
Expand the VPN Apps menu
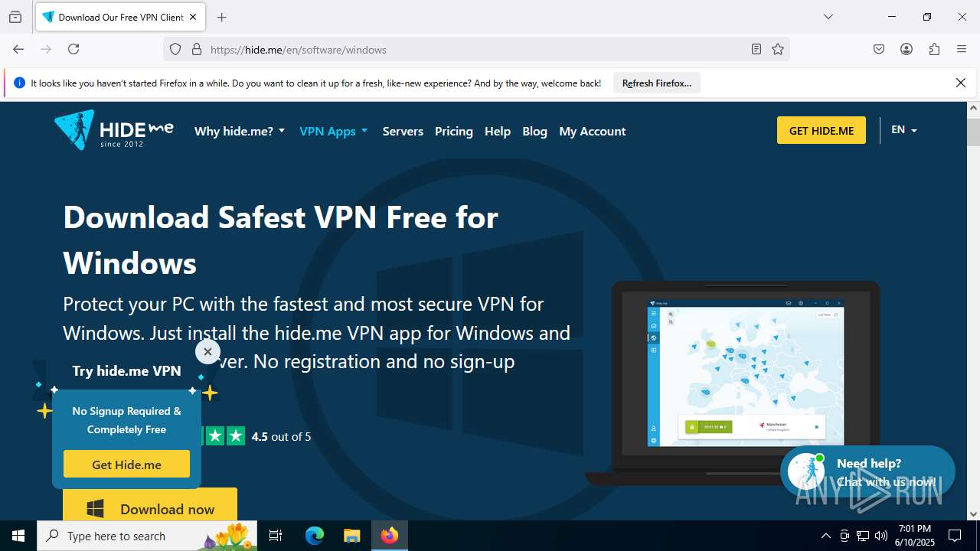(x=334, y=131)
